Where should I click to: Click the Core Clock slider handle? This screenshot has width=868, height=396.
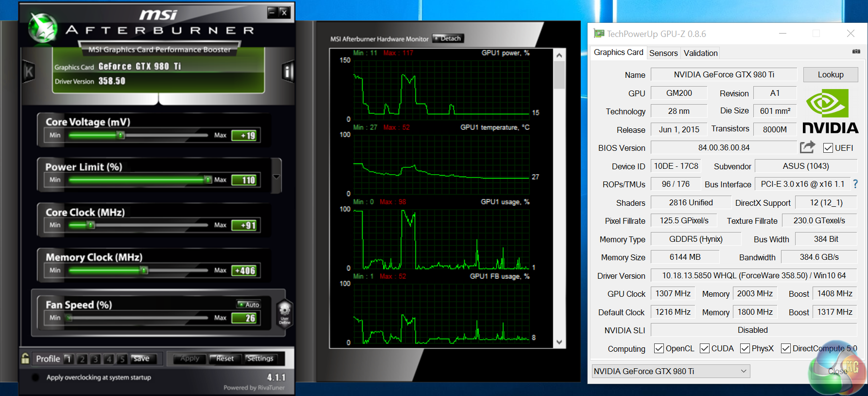click(90, 225)
